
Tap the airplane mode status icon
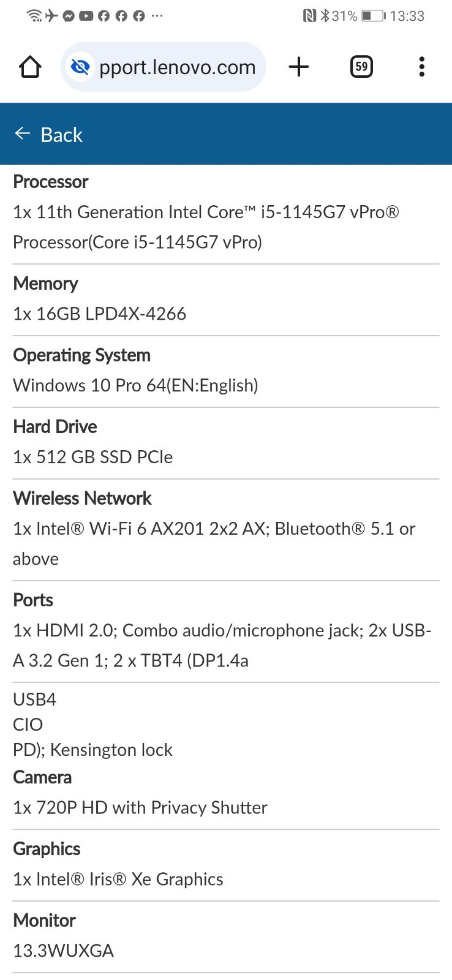(51, 16)
